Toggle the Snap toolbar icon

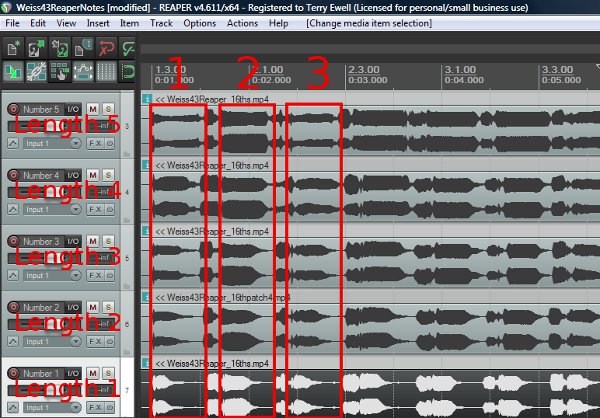coord(127,71)
